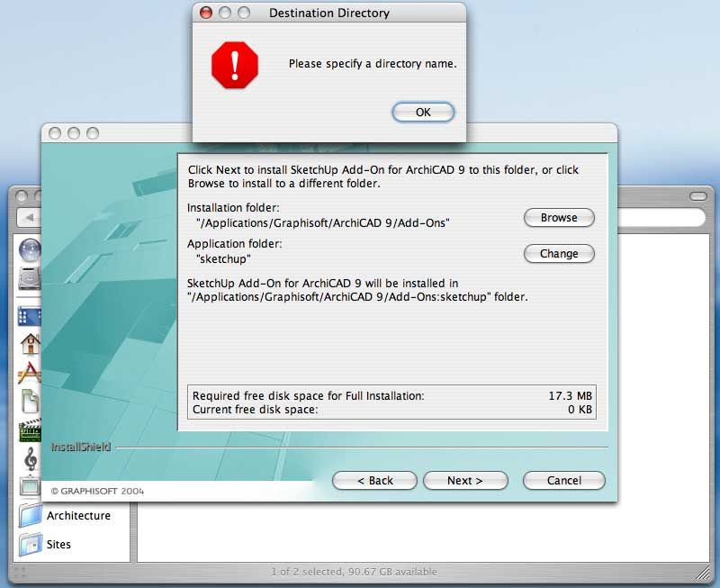720x588 pixels.
Task: Click OK in the Destination Directory alert
Action: pos(423,112)
